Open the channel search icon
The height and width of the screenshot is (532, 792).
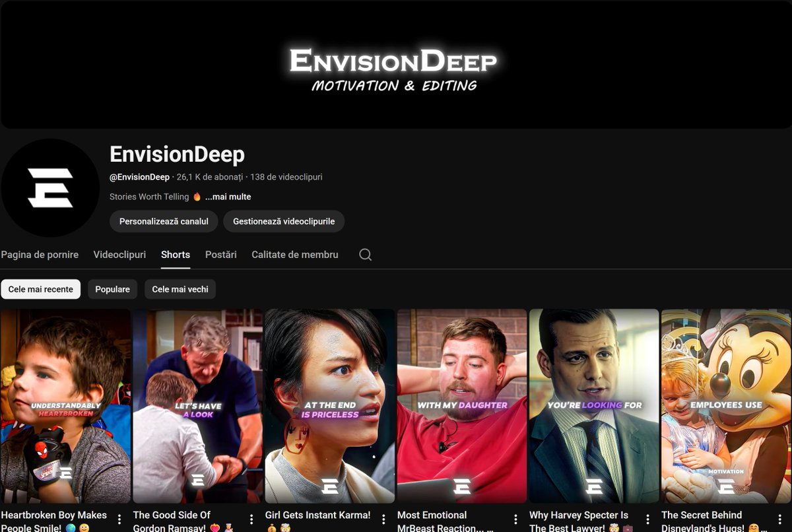click(365, 254)
